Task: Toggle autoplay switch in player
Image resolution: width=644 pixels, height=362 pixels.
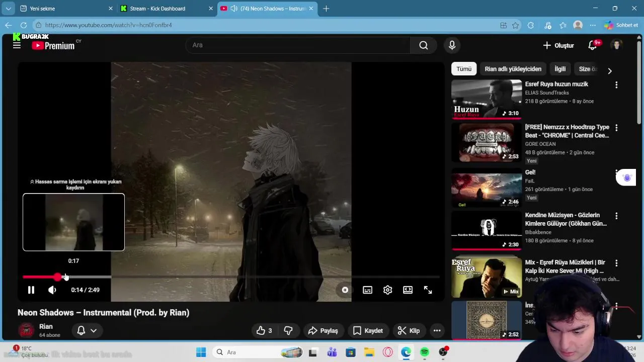Action: tap(345, 290)
